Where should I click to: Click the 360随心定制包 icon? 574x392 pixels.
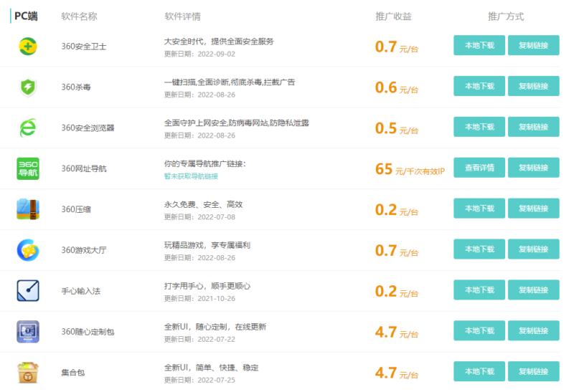click(x=28, y=332)
